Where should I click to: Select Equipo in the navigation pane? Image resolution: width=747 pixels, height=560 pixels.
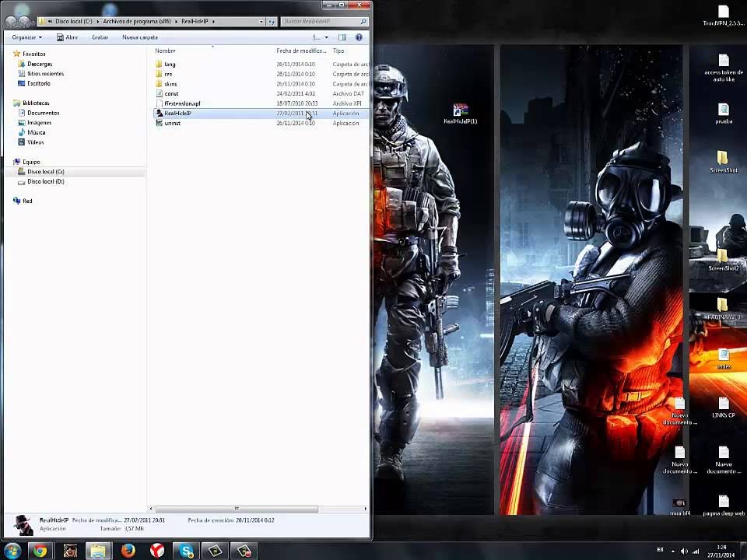tap(31, 162)
